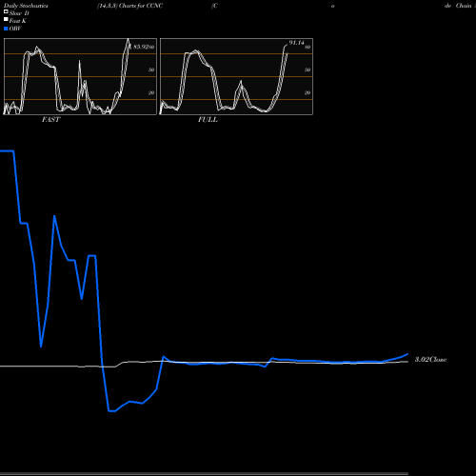
Task: Click the 85.92 value in FAST chart
Action: click(x=141, y=47)
